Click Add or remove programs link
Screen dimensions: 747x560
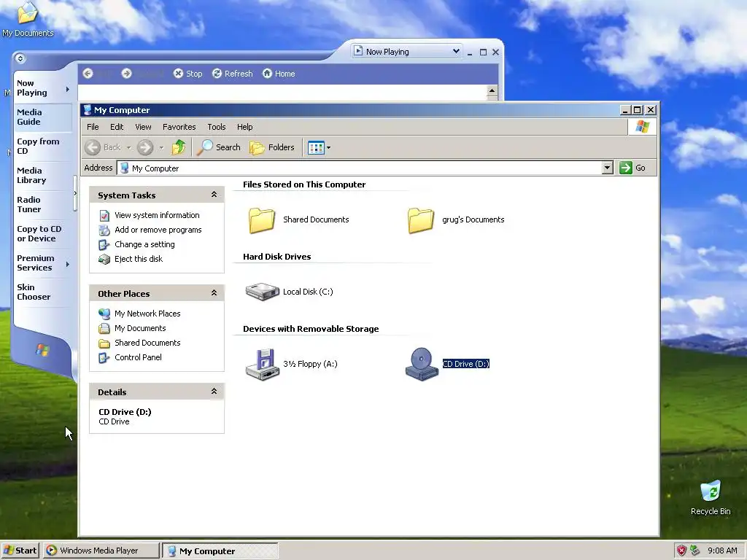[158, 230]
